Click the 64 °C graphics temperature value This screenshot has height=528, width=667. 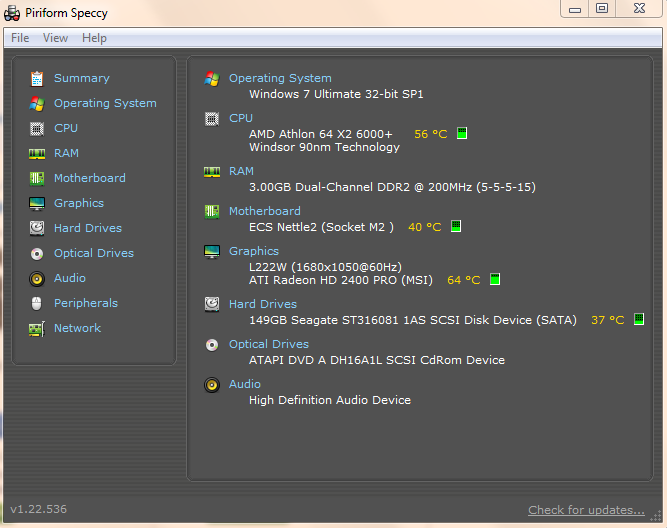pos(463,280)
